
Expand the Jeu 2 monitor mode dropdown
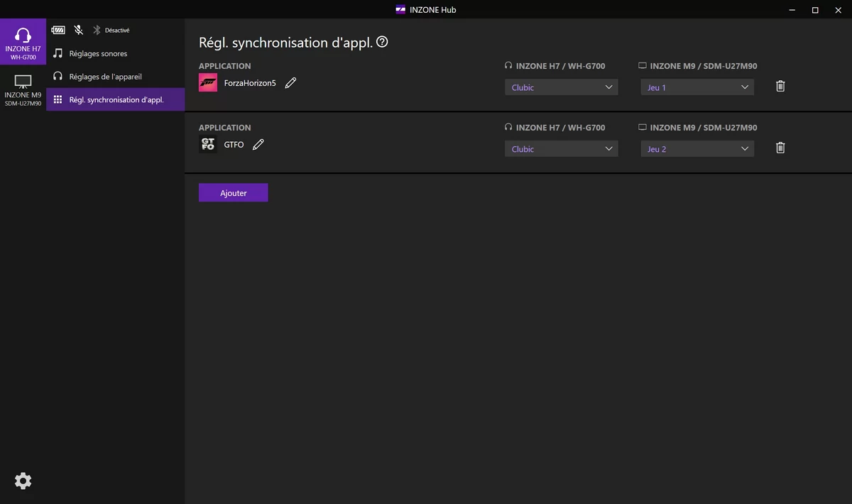[697, 149]
